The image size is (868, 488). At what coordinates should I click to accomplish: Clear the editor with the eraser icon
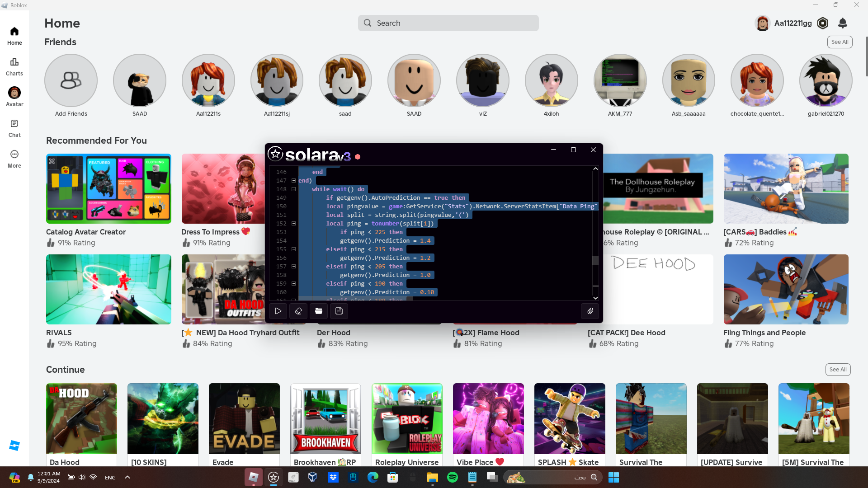pyautogui.click(x=298, y=311)
